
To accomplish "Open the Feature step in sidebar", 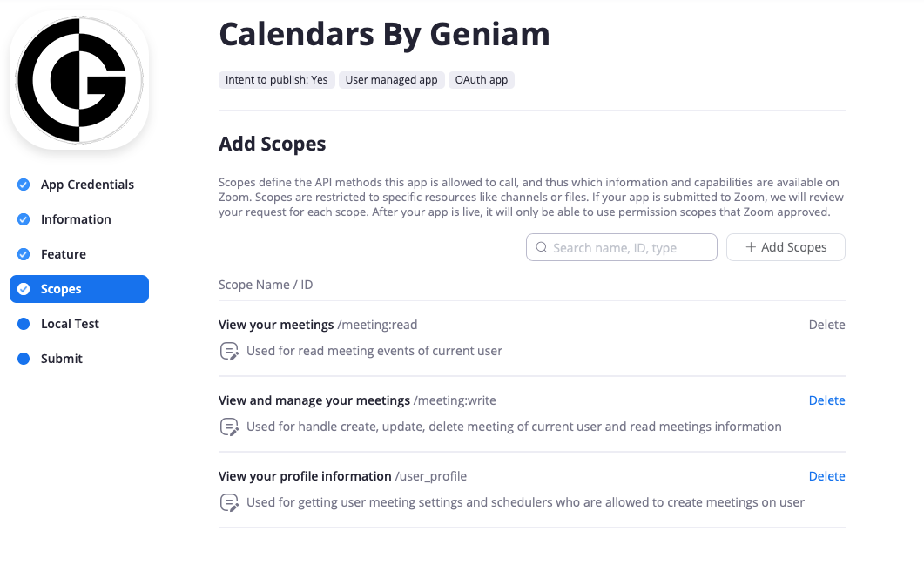I will pos(64,254).
